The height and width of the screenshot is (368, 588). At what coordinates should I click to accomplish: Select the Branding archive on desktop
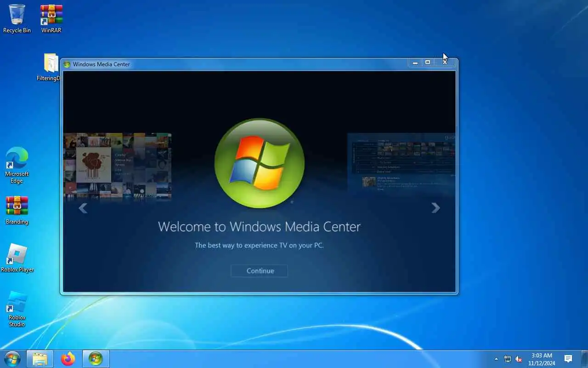17,211
